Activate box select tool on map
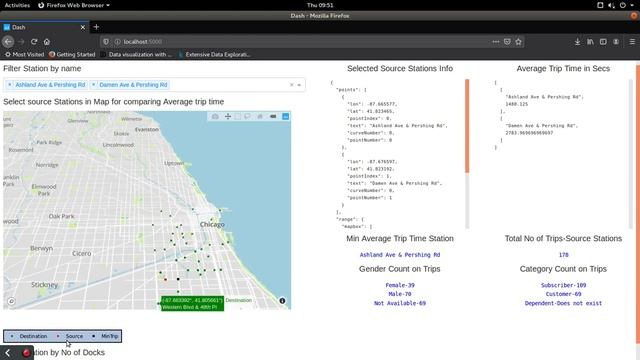Screen dimensions: 640x360 238,117
